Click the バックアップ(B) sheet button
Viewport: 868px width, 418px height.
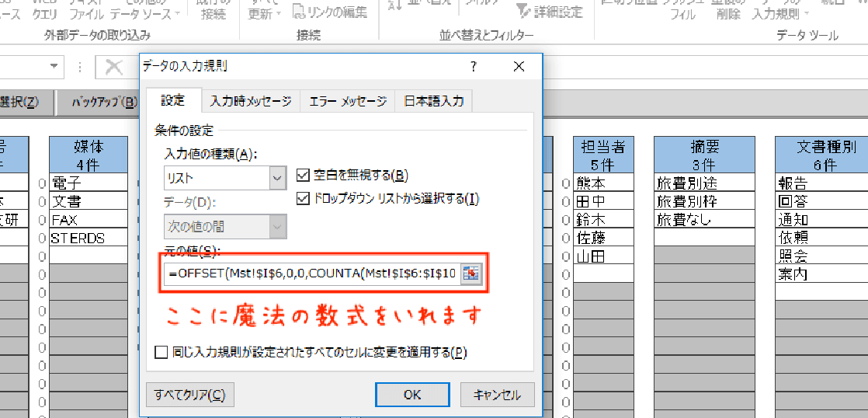pos(103,103)
